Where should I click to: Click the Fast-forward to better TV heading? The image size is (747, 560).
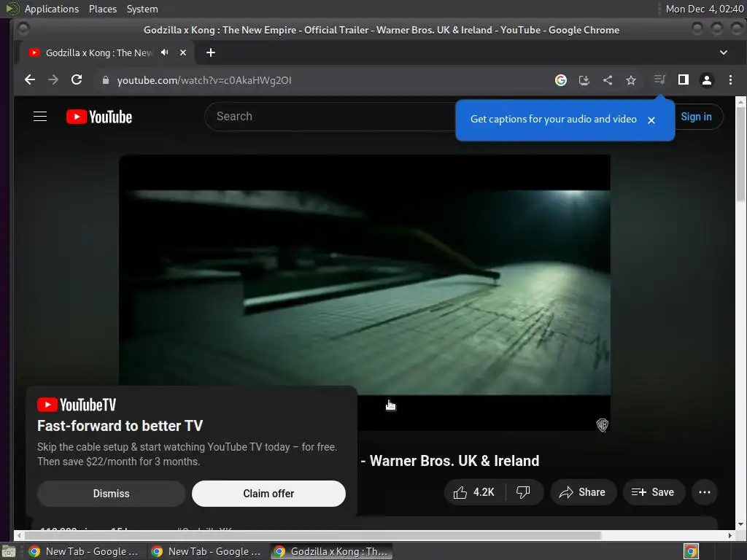point(120,426)
